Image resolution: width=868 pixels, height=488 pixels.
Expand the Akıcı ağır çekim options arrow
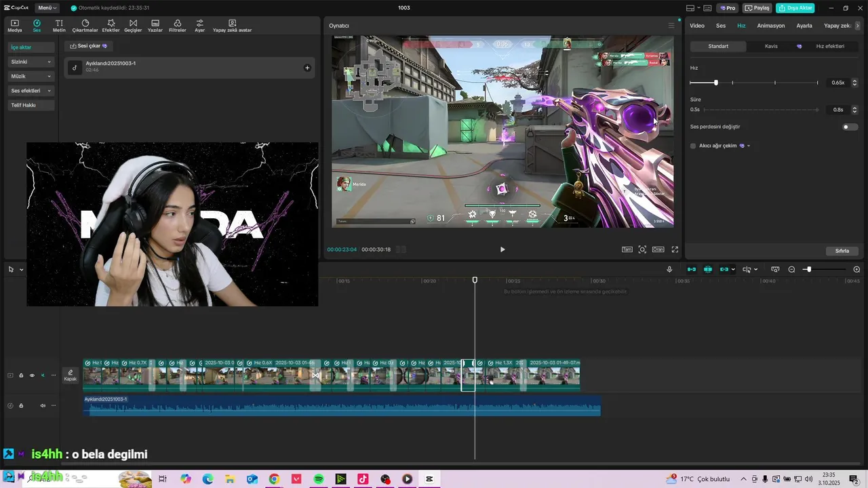point(749,146)
